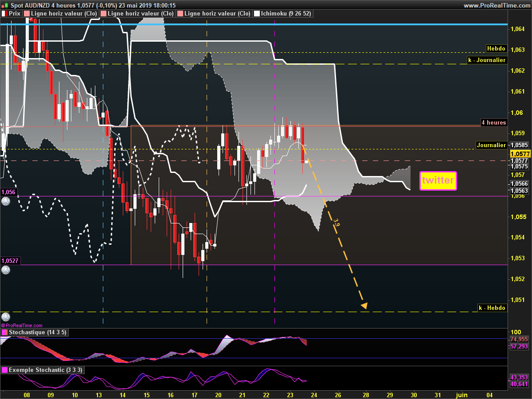This screenshot has height=399, width=532.
Task: Click the yellow 1,0577 current price tag
Action: (x=520, y=153)
